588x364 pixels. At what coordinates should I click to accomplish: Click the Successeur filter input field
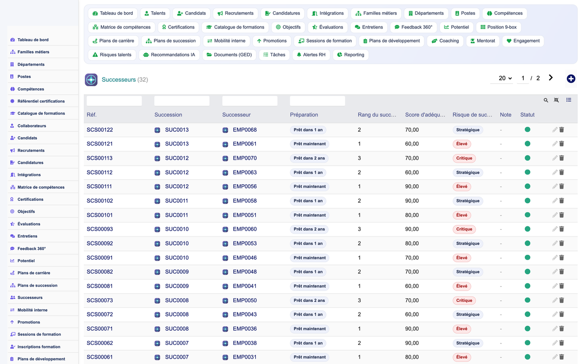250,101
